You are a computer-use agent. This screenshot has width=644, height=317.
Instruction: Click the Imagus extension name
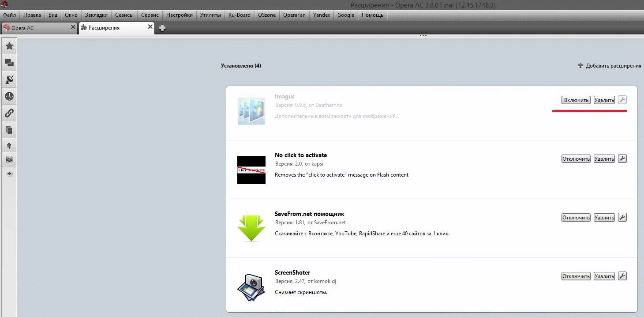point(285,96)
